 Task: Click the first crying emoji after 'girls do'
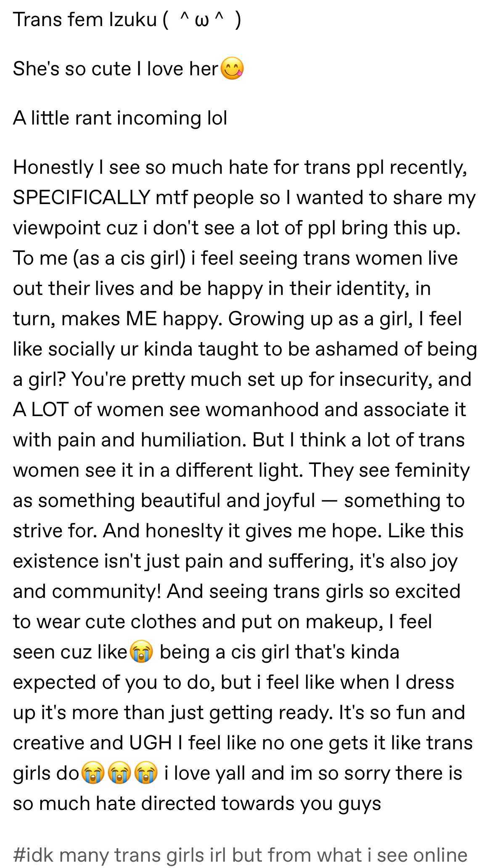point(93,773)
